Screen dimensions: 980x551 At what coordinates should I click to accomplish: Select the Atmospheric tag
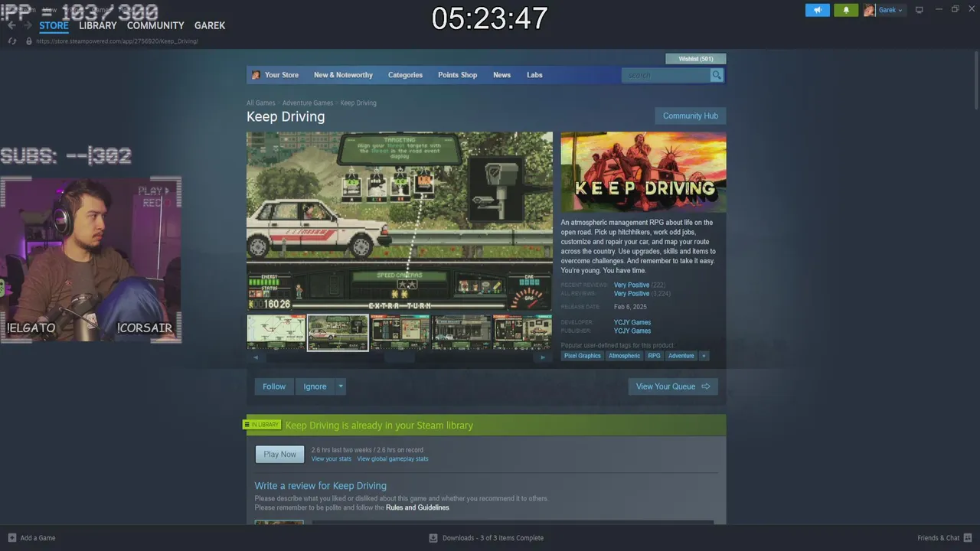tap(625, 355)
